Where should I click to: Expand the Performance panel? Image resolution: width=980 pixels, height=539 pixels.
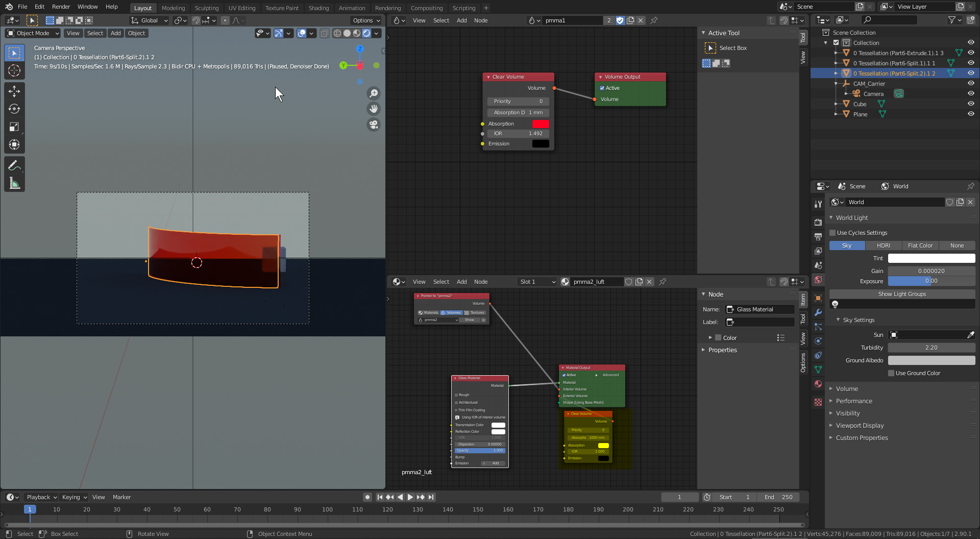(x=854, y=401)
